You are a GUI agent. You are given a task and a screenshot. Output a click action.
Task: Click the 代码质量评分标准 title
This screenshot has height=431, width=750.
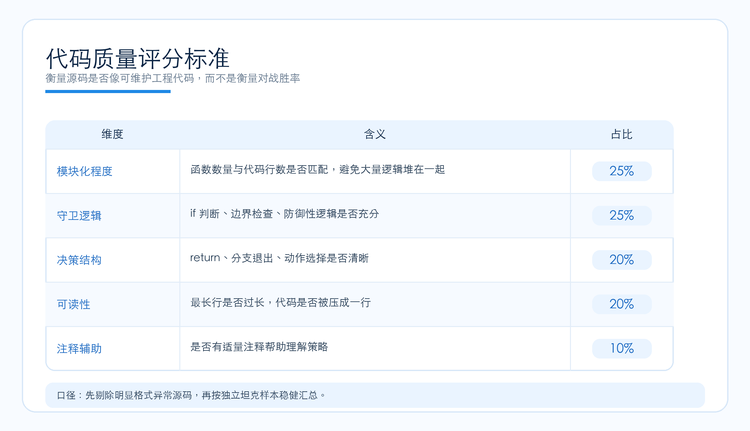pos(138,59)
